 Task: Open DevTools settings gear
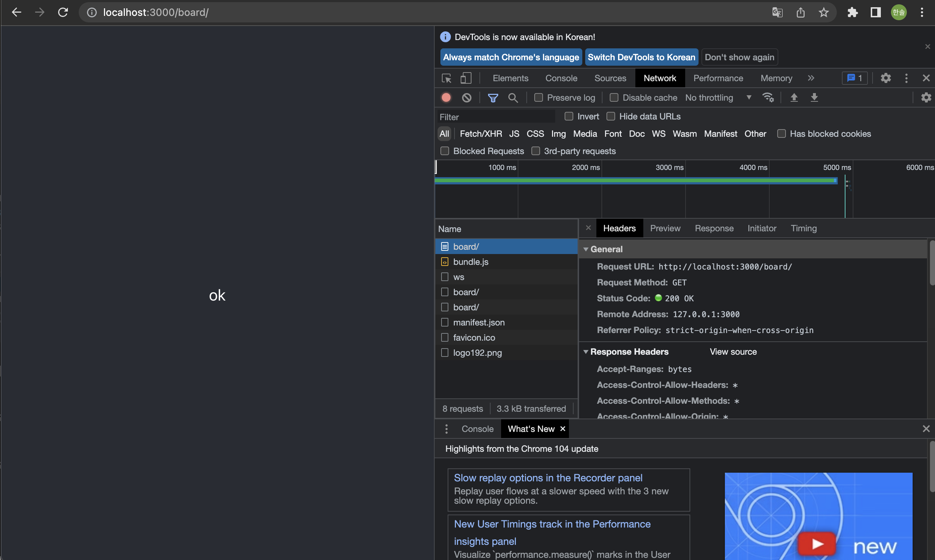click(886, 78)
